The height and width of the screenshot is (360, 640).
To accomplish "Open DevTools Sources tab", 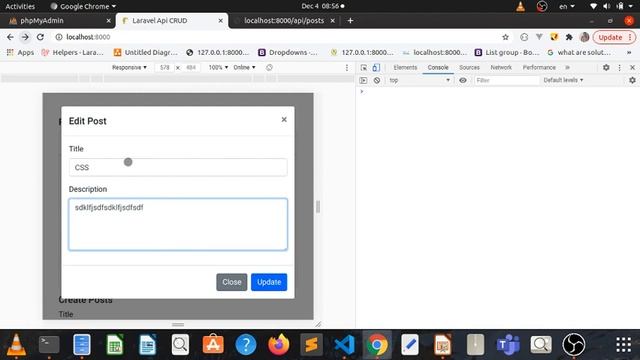I will [x=469, y=67].
